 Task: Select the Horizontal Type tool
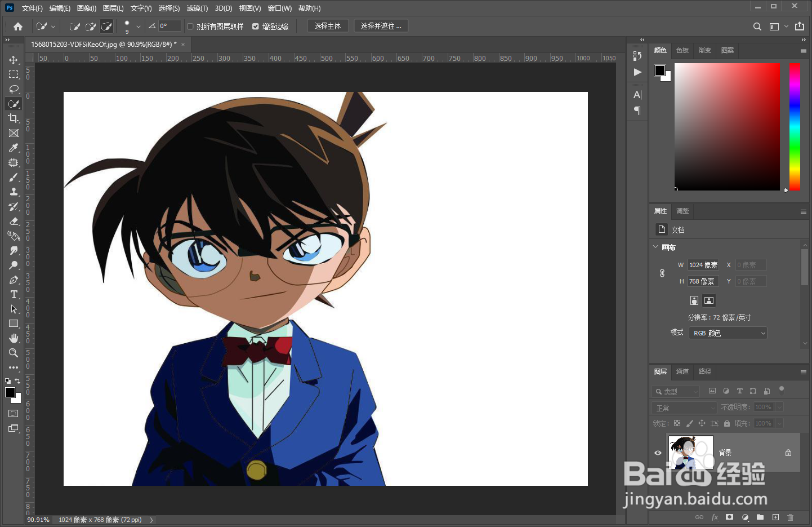coord(14,294)
